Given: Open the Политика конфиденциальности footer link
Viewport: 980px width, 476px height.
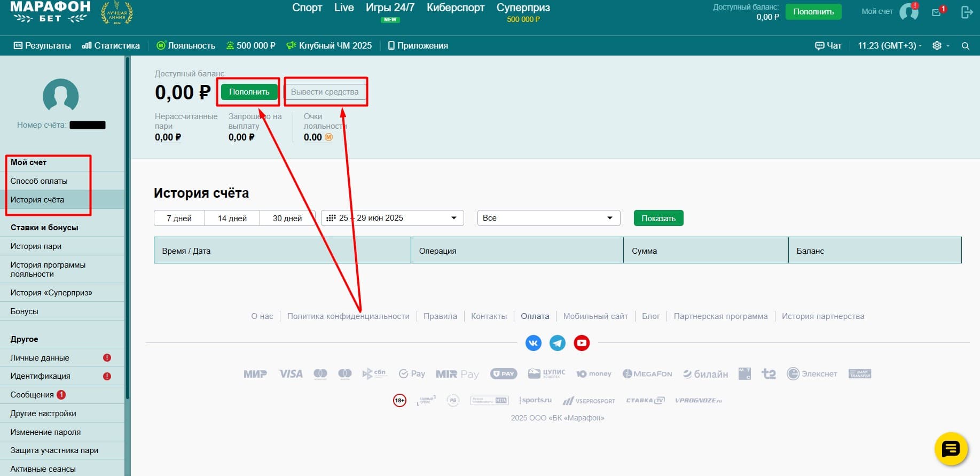Looking at the screenshot, I should tap(348, 316).
